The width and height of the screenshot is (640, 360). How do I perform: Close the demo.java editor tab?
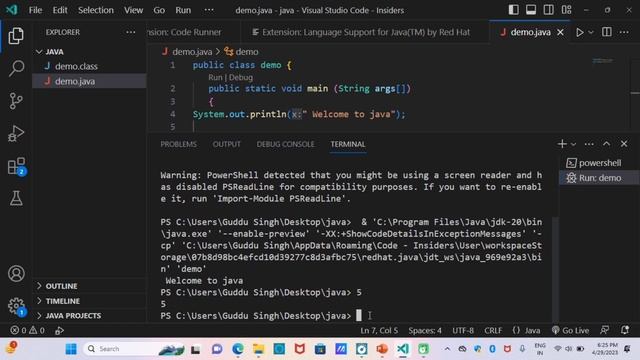point(560,32)
